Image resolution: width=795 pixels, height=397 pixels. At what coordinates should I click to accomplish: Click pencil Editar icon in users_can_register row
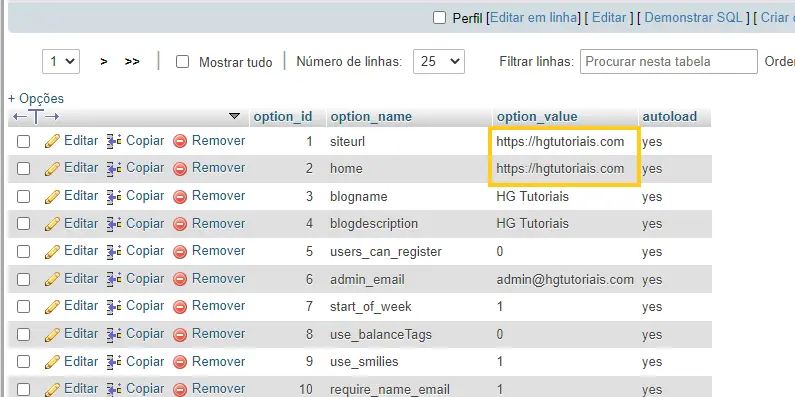click(x=52, y=251)
